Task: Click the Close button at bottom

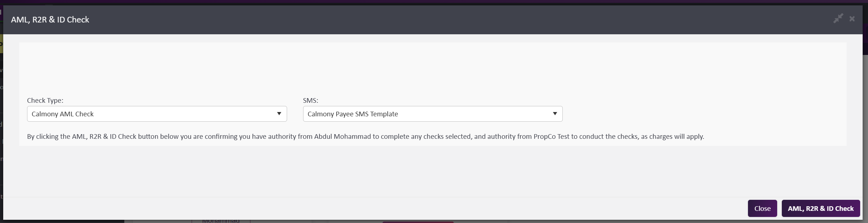Action: (x=762, y=208)
